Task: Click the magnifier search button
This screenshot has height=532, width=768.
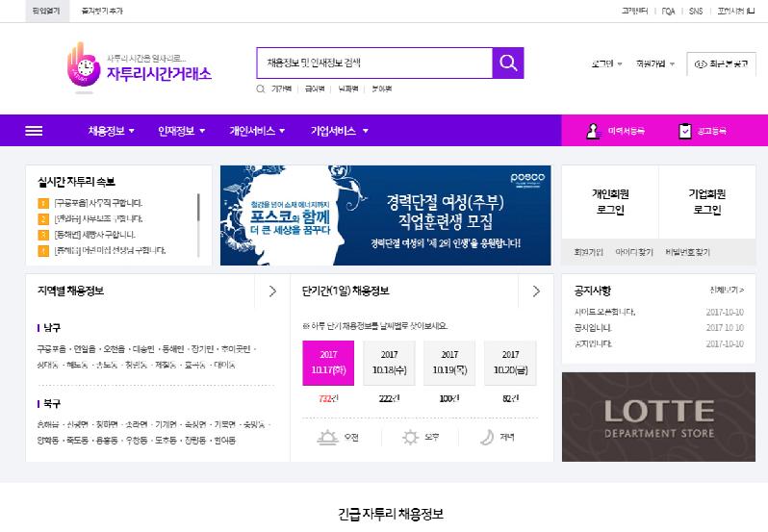Action: (507, 63)
